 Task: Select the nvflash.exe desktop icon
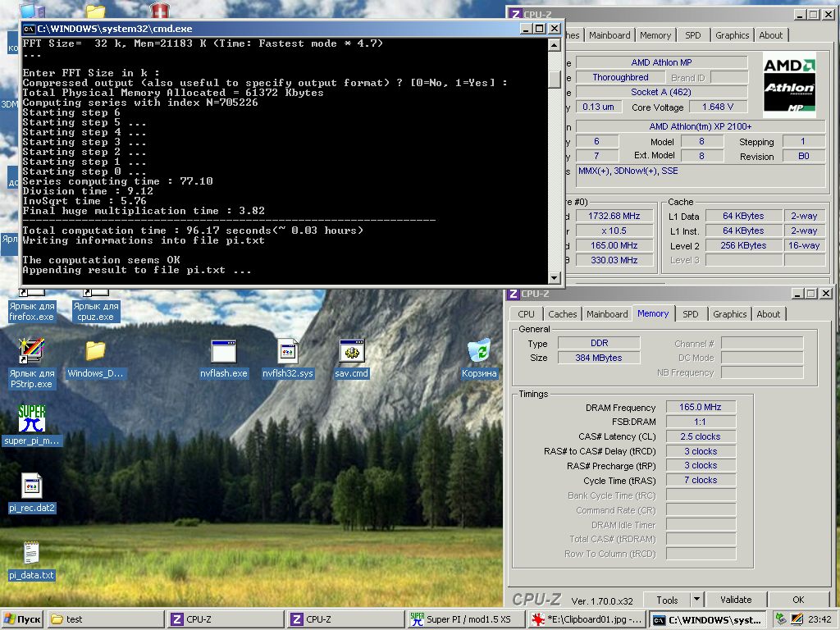click(223, 359)
